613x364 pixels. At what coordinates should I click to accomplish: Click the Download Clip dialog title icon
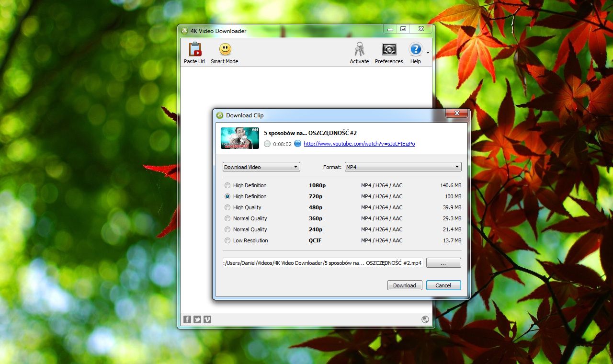(220, 115)
